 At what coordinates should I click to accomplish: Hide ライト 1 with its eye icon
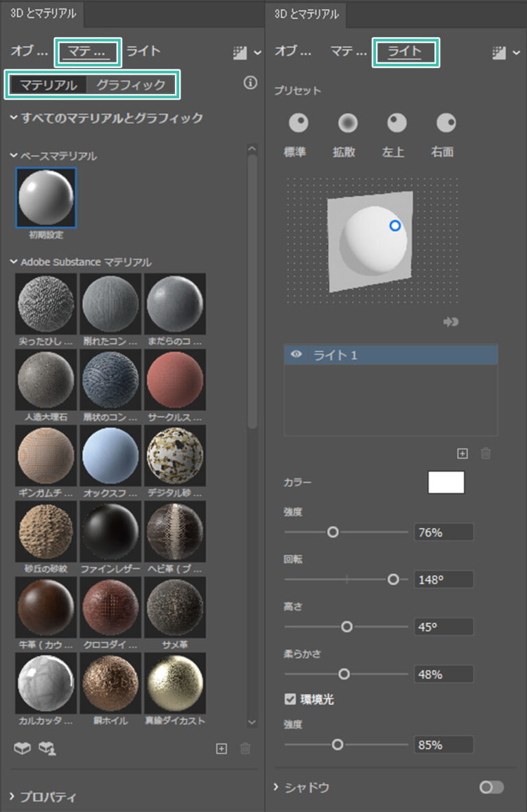[x=296, y=355]
